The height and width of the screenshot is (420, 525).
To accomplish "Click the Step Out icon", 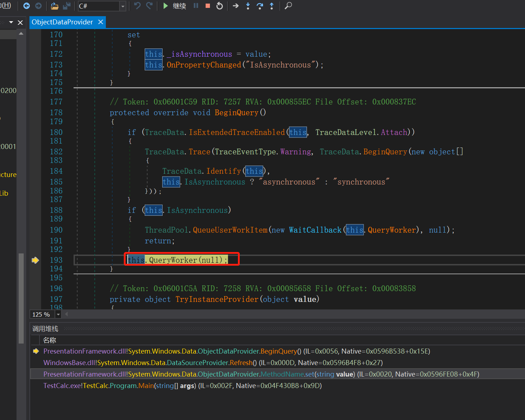I will [x=272, y=6].
